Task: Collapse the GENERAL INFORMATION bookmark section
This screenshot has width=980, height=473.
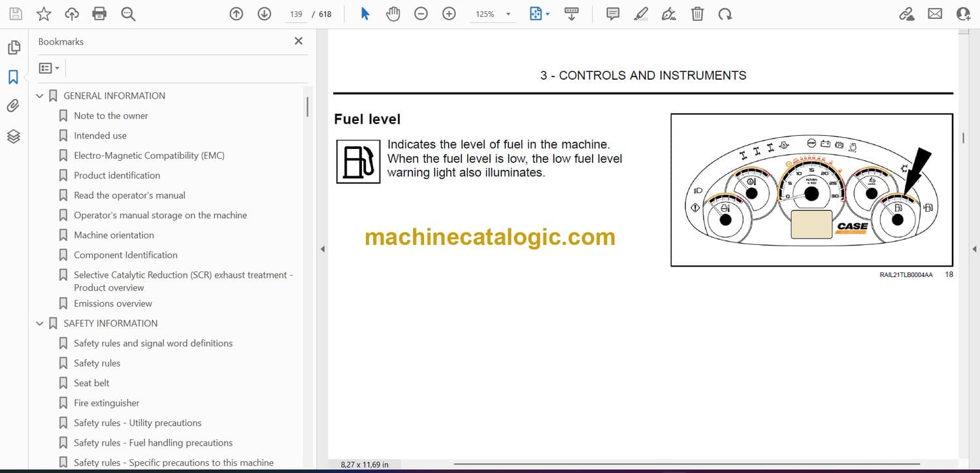Action: tap(40, 96)
